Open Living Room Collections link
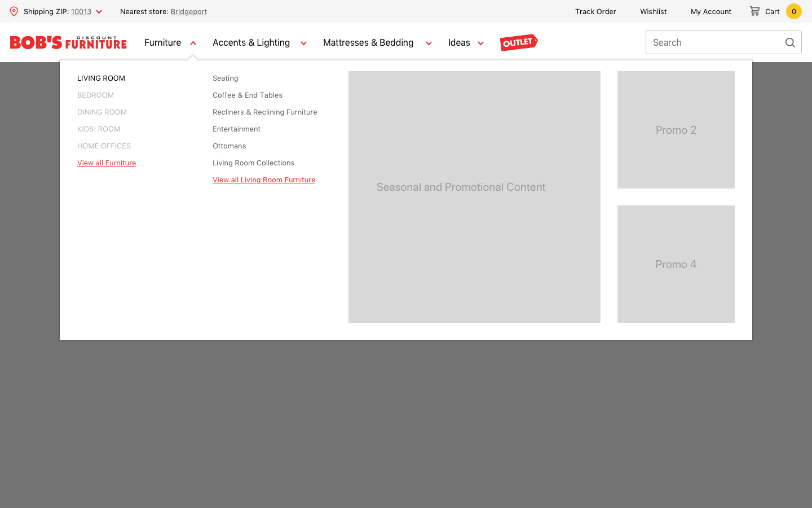This screenshot has width=812, height=508. pyautogui.click(x=253, y=163)
